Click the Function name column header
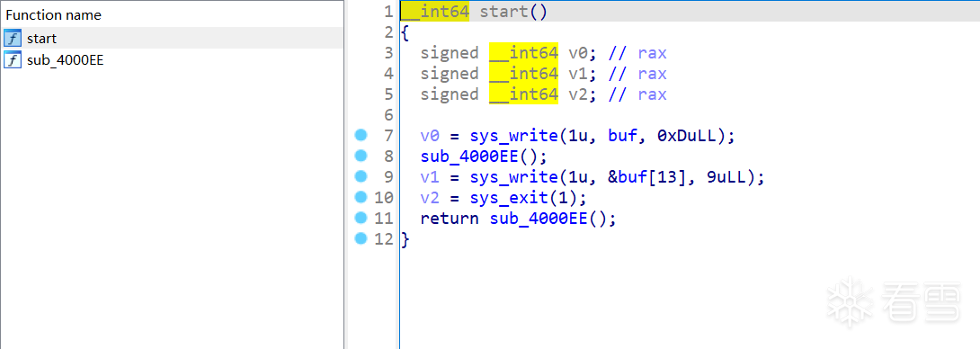980x349 pixels. point(54,15)
